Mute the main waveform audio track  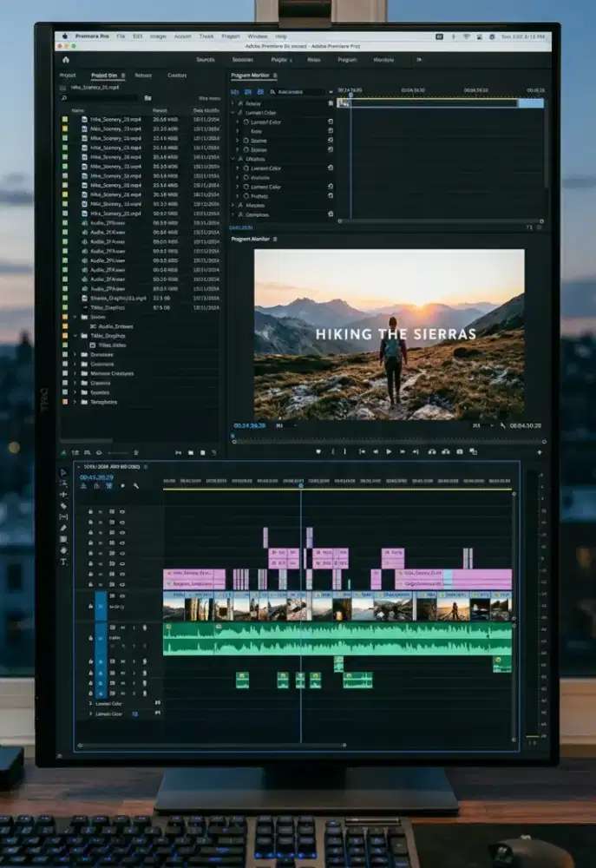123,628
